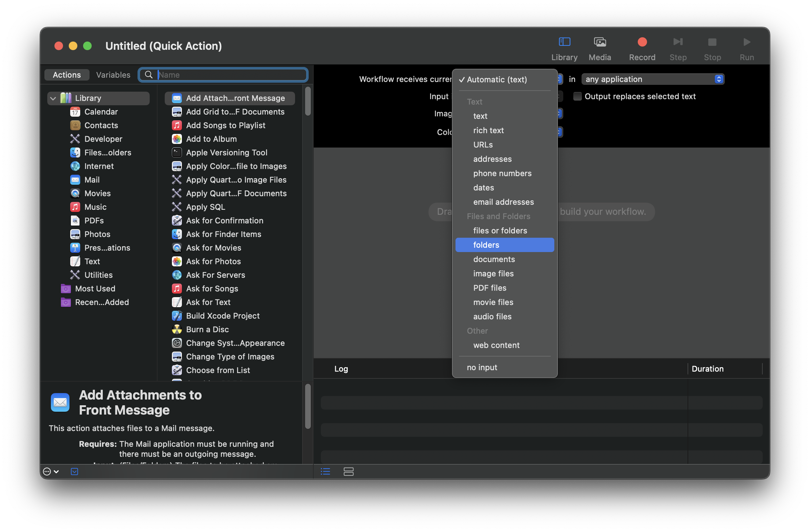810x532 pixels.
Task: Open the Color popup stepper
Action: [560, 132]
